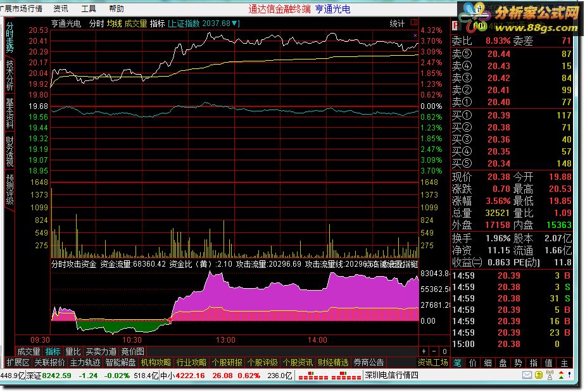
Task: Select the 量比 sub-chart tab
Action: (x=73, y=351)
